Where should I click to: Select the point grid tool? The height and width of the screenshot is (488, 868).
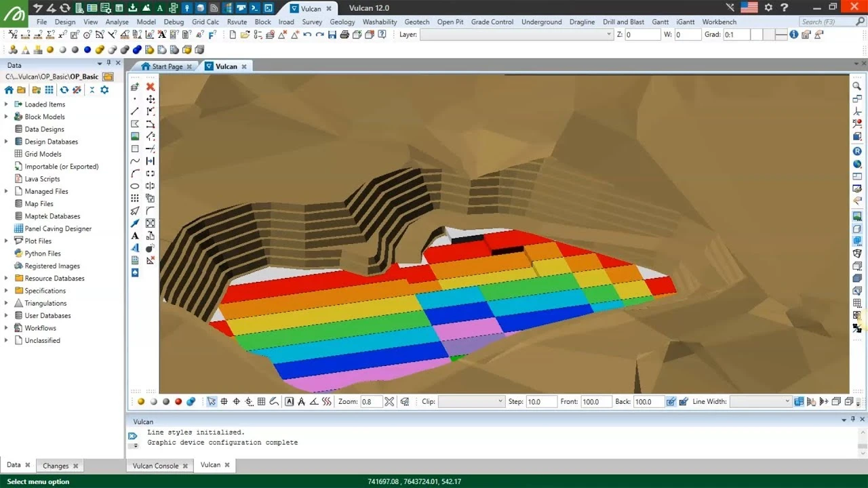(135, 198)
